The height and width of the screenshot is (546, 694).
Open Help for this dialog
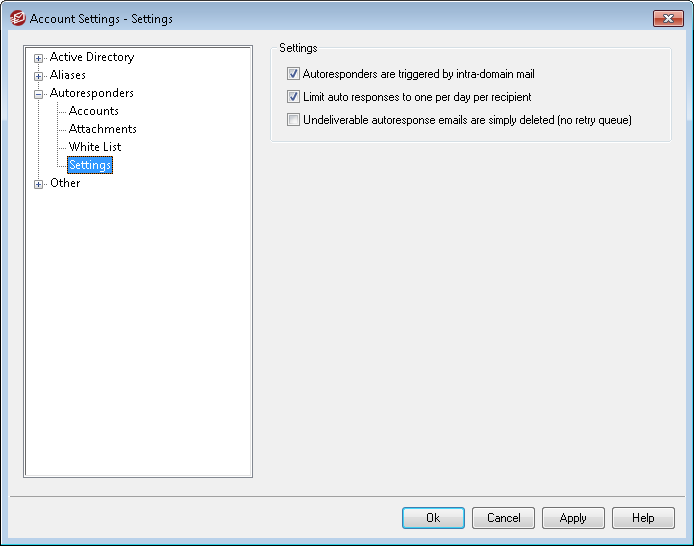[643, 518]
